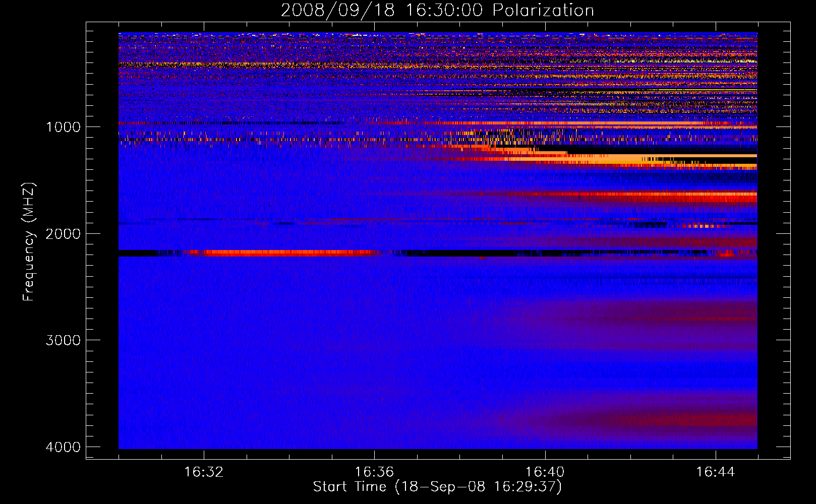816x504 pixels.
Task: Click the 'Start Time (18-Sep-08 16:29:37)' label
Action: (x=437, y=487)
